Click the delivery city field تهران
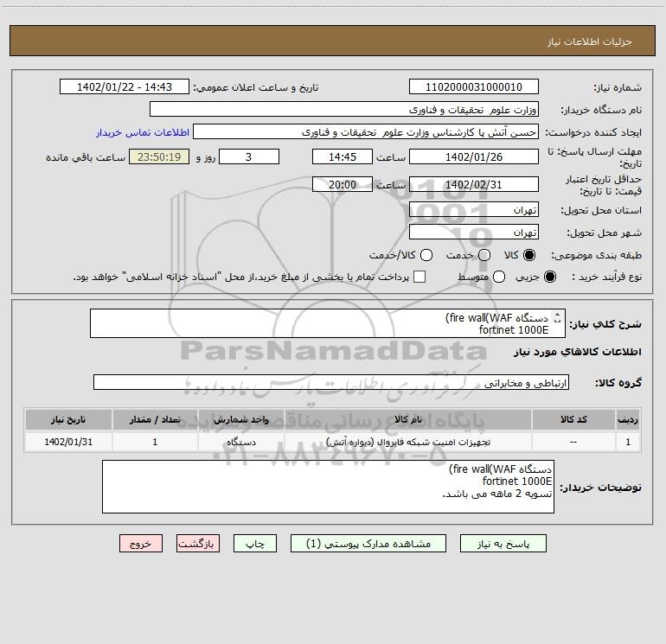Screen dimensions: 666x644 (474, 232)
